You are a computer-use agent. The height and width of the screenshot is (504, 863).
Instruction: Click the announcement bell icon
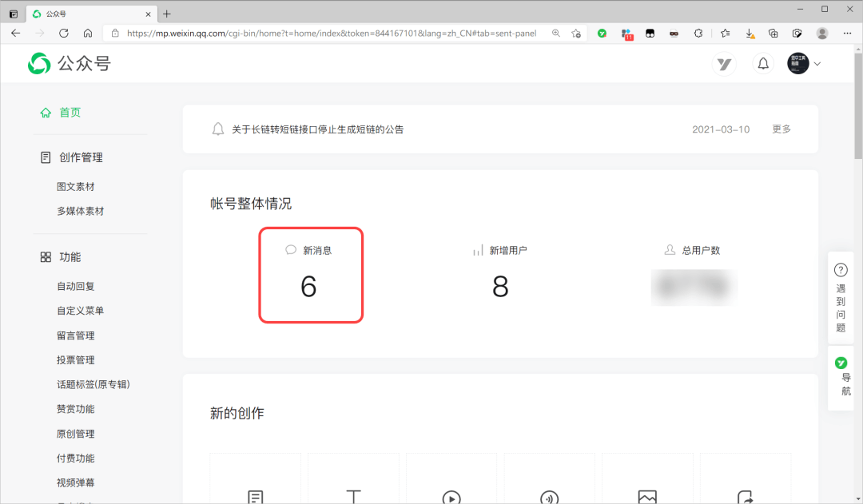pos(218,129)
